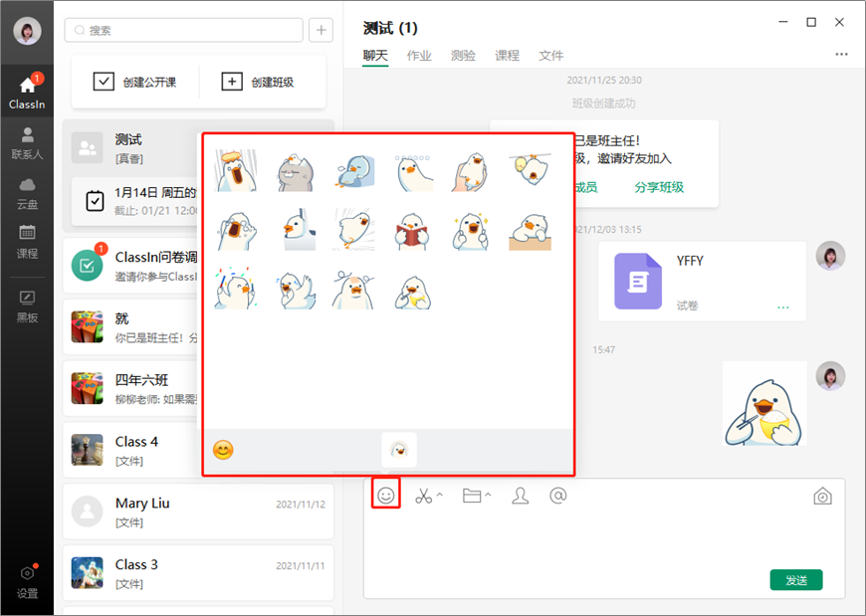866x616 pixels.
Task: Click the duck sticker message in chat
Action: click(764, 403)
